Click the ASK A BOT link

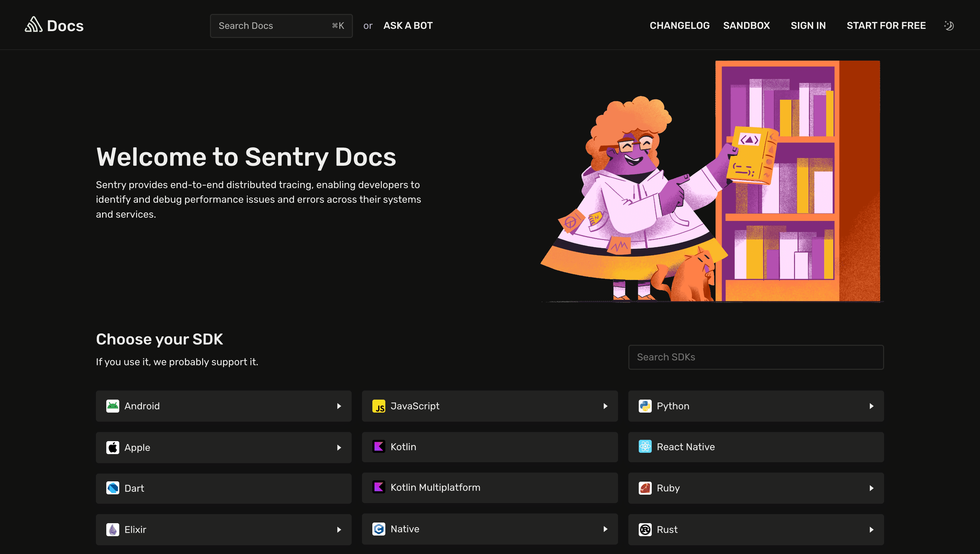pos(408,26)
